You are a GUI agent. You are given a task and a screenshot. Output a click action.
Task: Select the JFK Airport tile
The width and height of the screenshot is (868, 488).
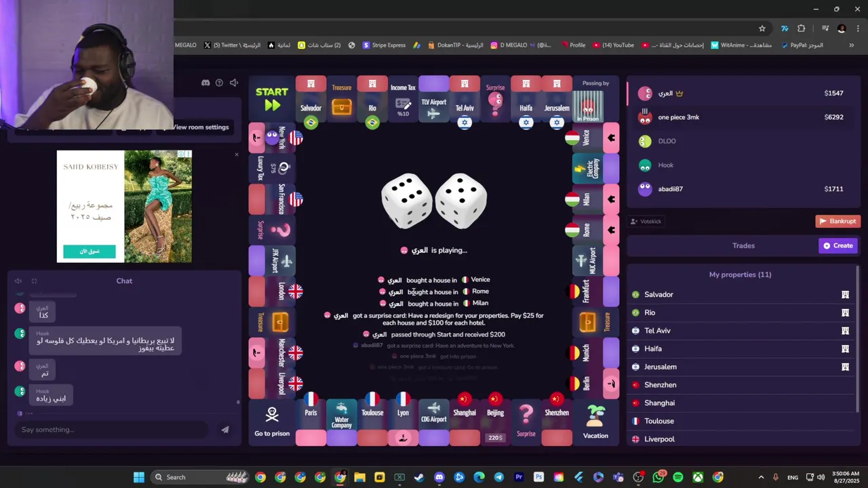[272, 260]
